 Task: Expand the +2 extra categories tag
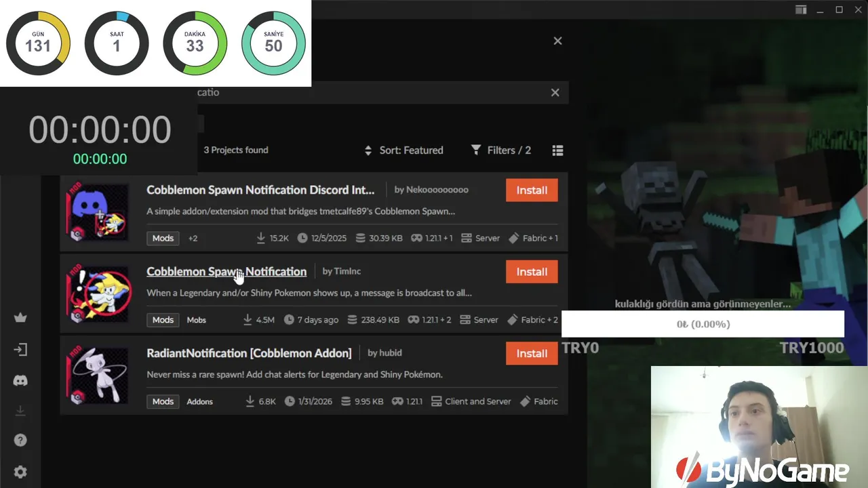point(193,238)
